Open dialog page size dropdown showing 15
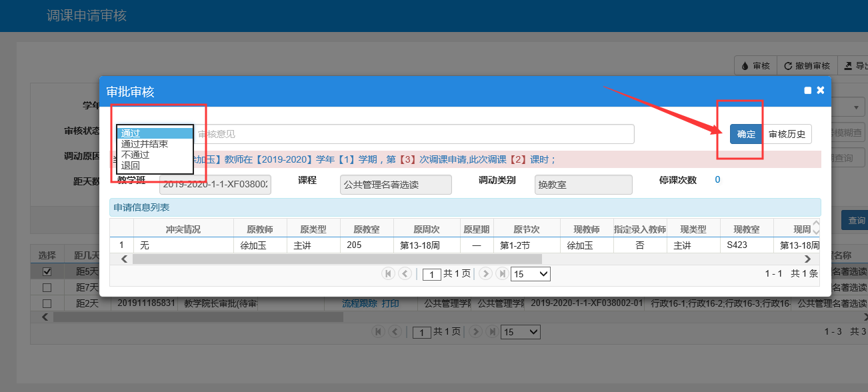 coord(530,274)
